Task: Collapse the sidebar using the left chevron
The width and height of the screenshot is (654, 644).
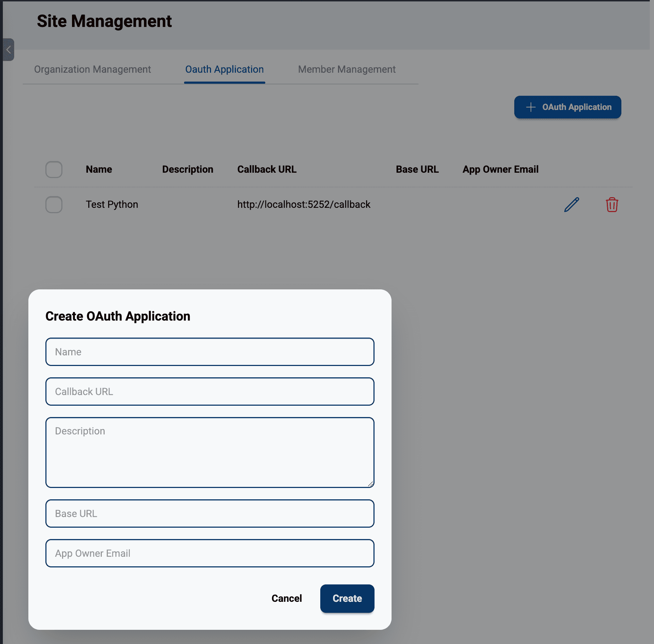Action: [x=9, y=50]
